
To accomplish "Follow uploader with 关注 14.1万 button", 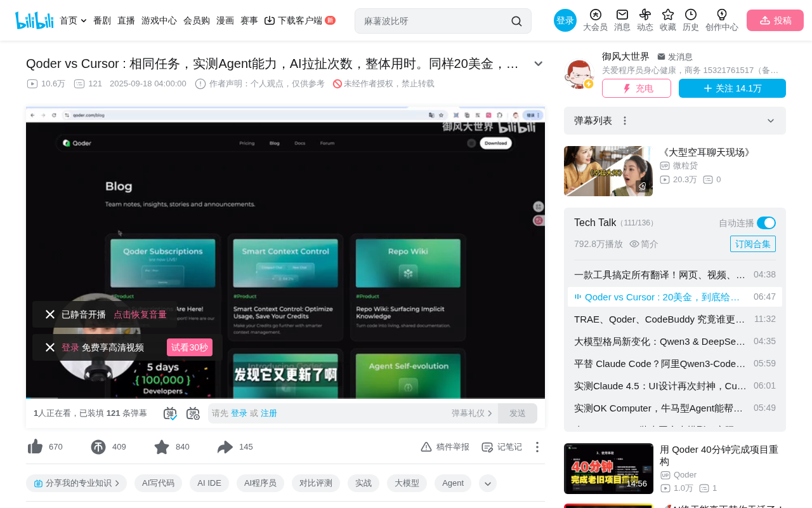I will click(732, 88).
